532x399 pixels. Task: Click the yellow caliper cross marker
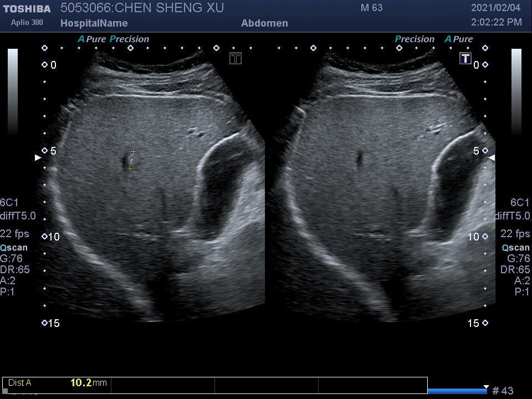click(x=130, y=168)
